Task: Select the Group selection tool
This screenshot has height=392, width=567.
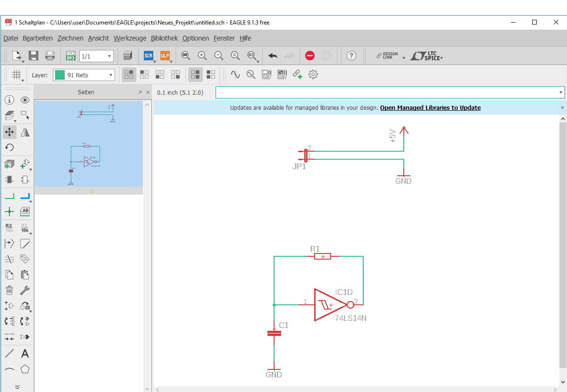Action: 25,115
